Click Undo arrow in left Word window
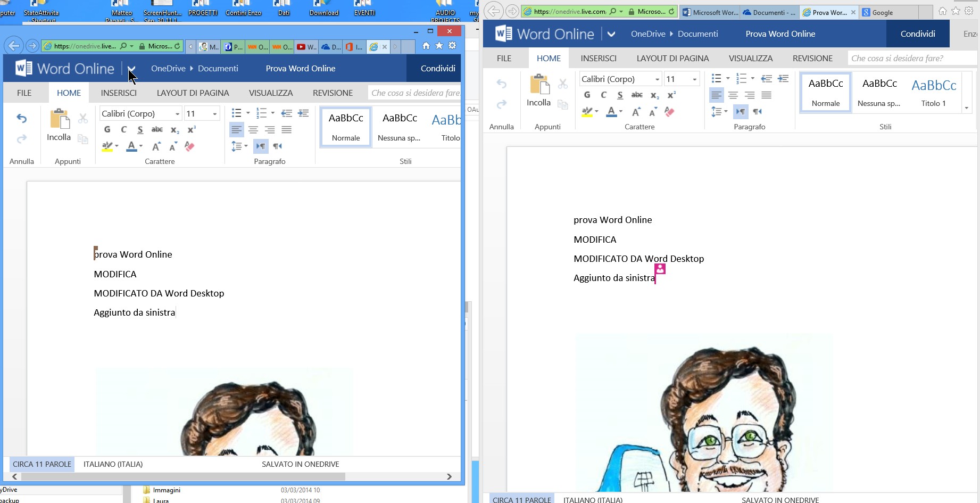This screenshot has height=503, width=980. [x=22, y=118]
